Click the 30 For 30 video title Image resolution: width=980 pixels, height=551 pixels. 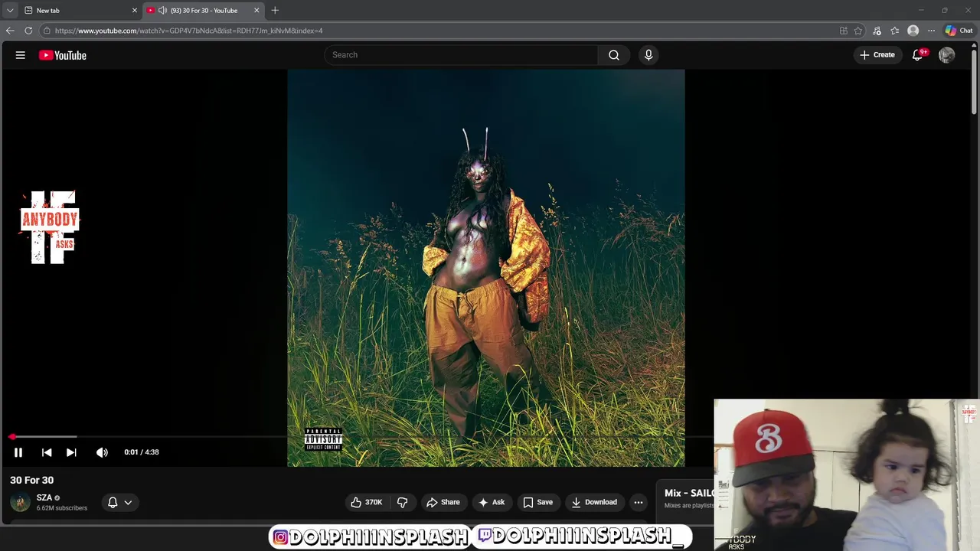tap(32, 480)
